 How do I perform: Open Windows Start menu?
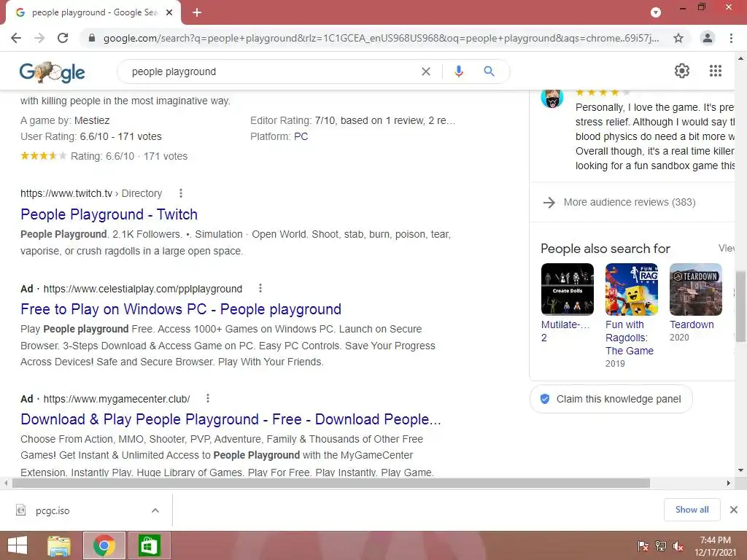tap(18, 545)
